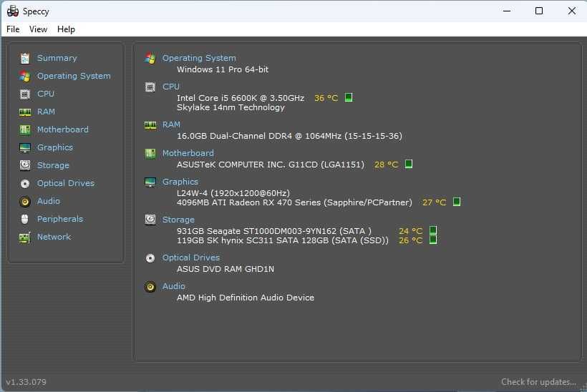Click Check for updates link
The image size is (587, 392).
[x=539, y=382]
